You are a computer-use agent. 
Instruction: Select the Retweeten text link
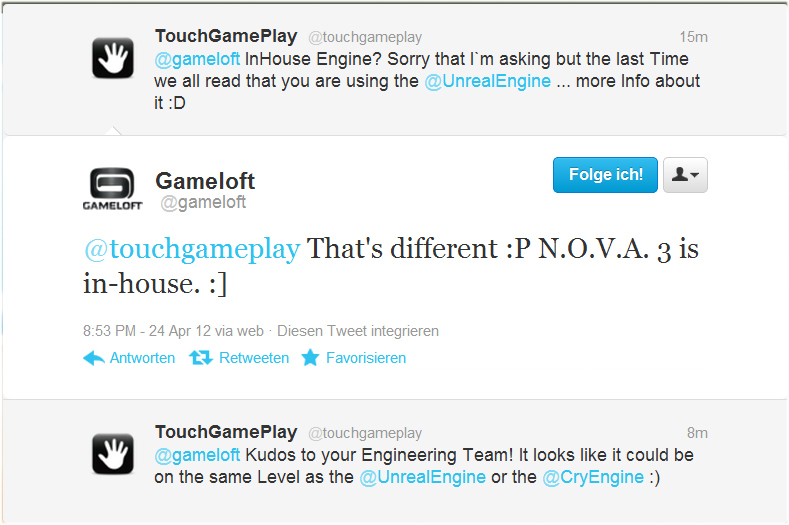(x=254, y=358)
